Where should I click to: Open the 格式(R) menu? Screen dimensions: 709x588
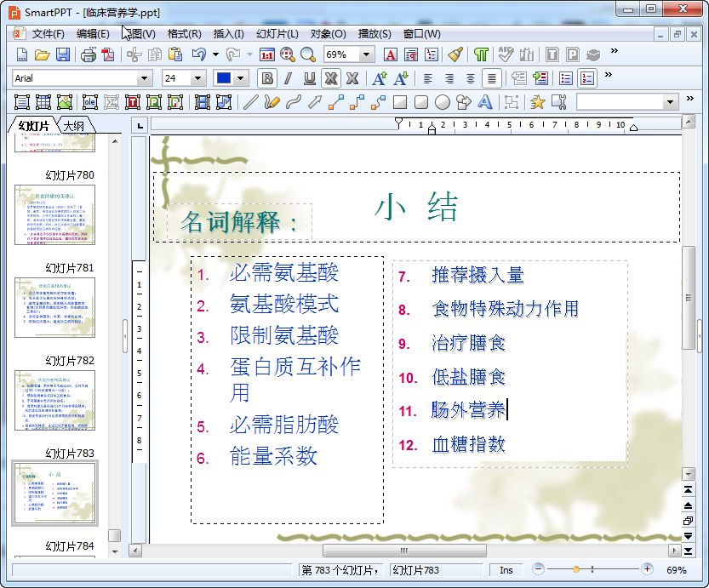point(184,34)
